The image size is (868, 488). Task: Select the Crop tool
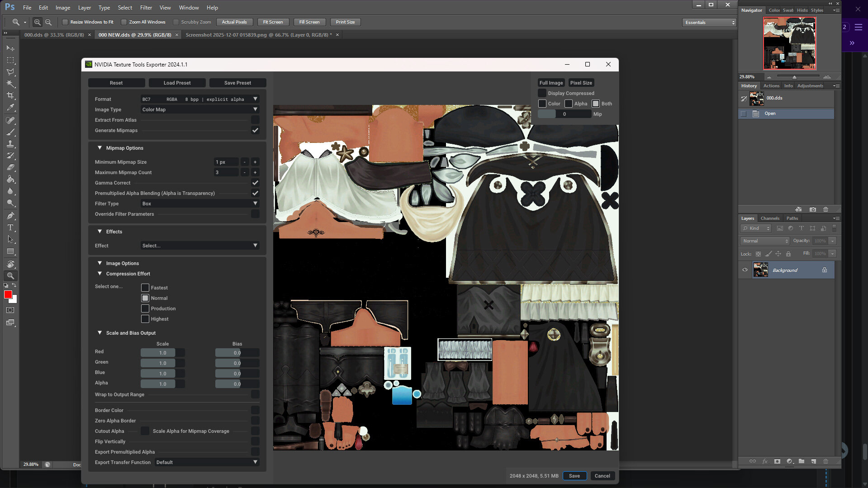(x=10, y=95)
